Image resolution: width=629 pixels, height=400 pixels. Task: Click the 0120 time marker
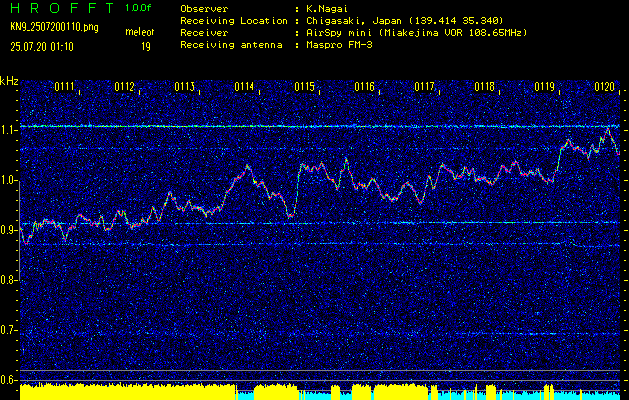[x=605, y=86]
